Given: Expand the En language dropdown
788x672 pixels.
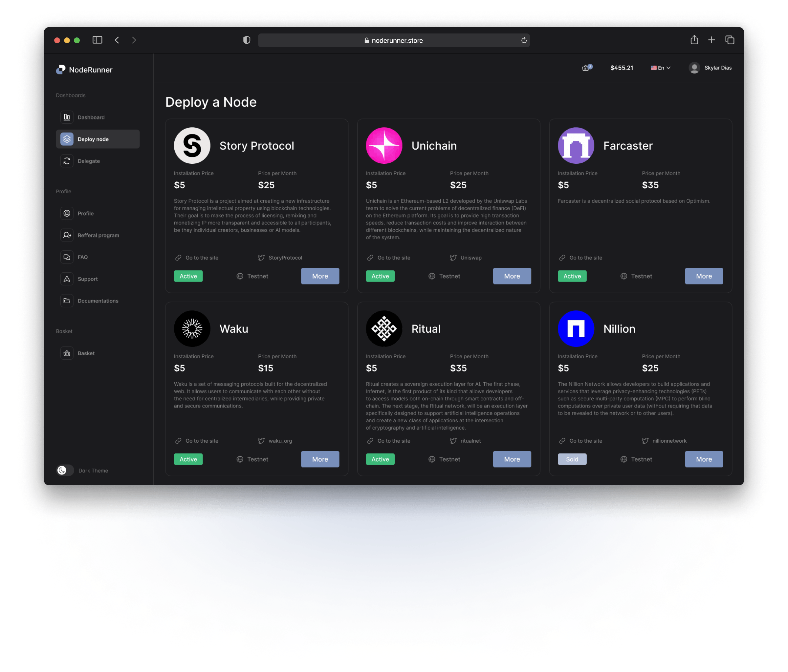Looking at the screenshot, I should [x=661, y=68].
